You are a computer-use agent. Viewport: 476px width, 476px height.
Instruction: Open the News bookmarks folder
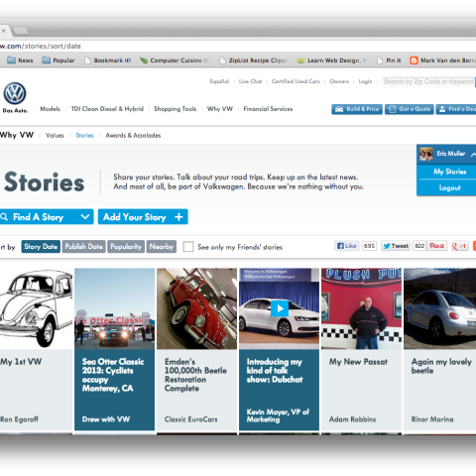pyautogui.click(x=20, y=60)
